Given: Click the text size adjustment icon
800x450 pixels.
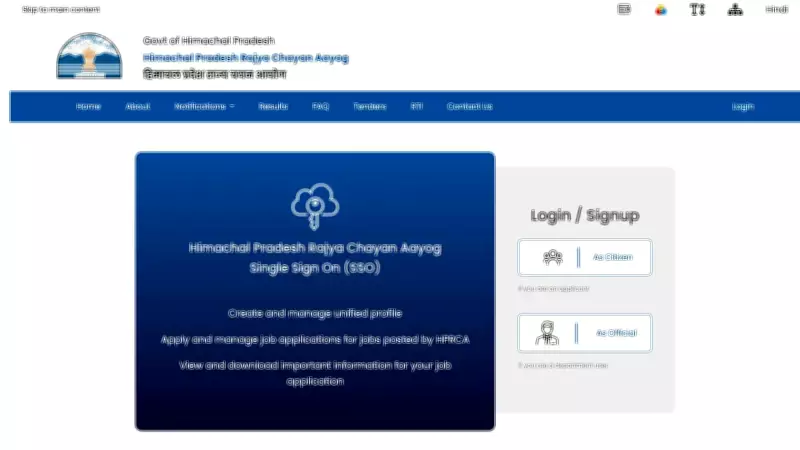Looking at the screenshot, I should 697,9.
